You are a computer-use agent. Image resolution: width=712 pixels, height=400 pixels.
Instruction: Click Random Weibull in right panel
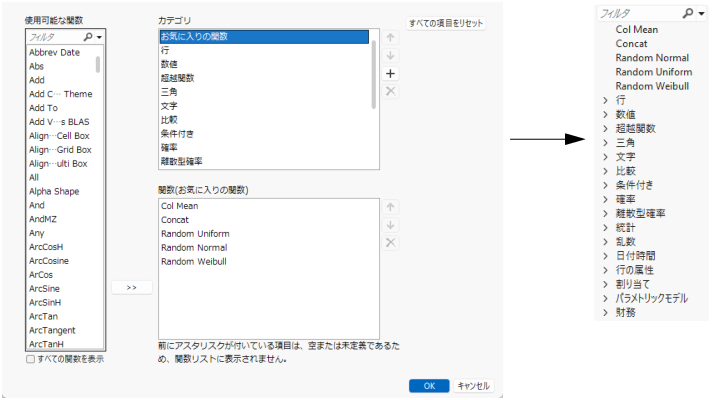(652, 86)
